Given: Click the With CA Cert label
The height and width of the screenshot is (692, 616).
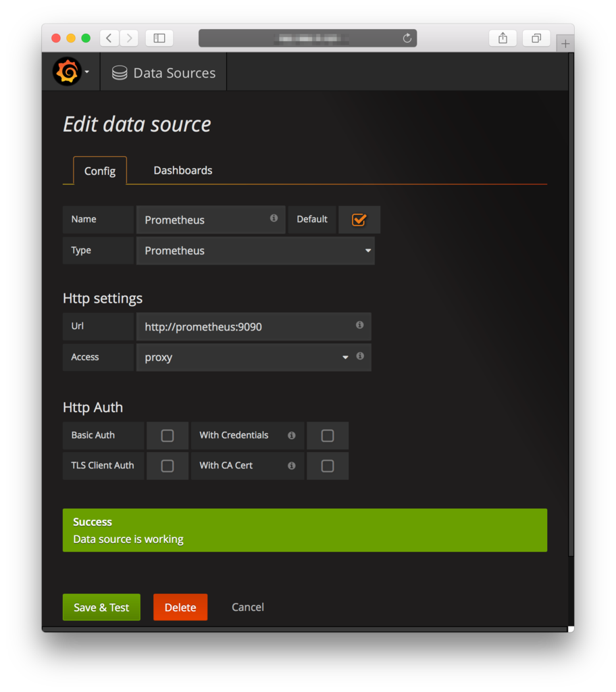Looking at the screenshot, I should point(226,465).
